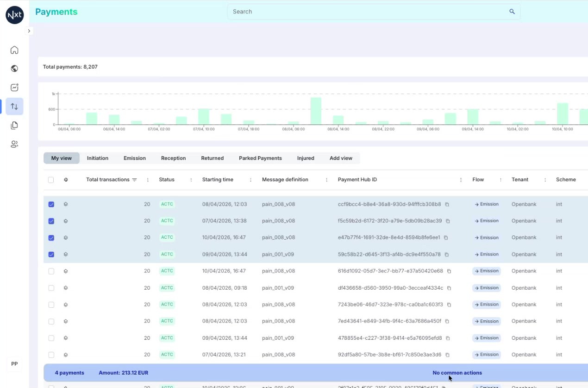Switch to the My view tab
Screen dimensions: 588x388
pos(62,158)
